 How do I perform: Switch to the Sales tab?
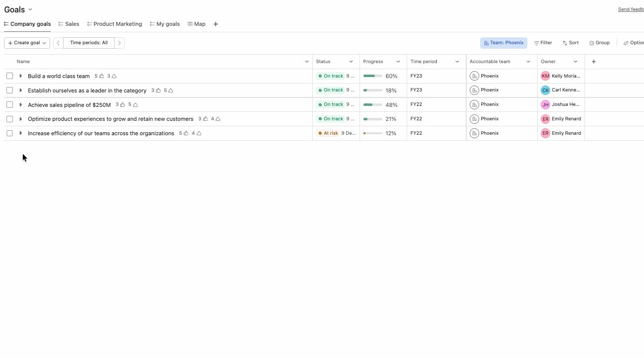69,24
